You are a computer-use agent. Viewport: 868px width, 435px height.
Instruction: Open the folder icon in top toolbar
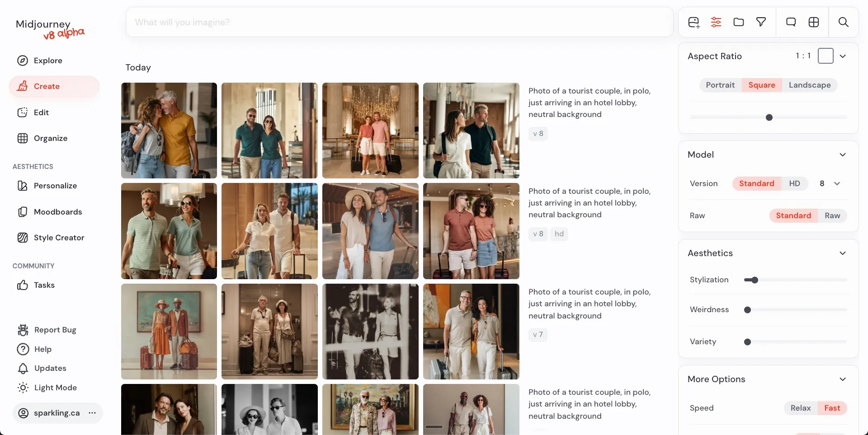[739, 22]
